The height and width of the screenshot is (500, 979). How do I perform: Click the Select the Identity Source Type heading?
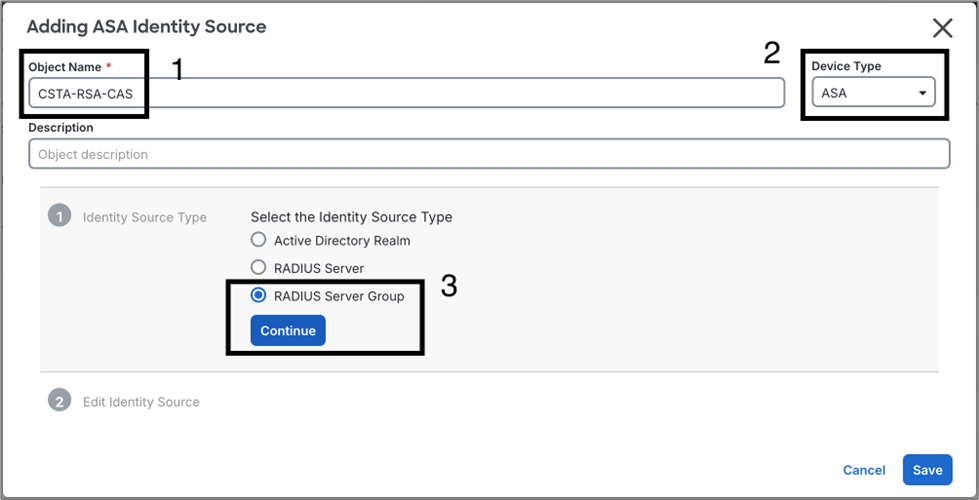click(351, 217)
